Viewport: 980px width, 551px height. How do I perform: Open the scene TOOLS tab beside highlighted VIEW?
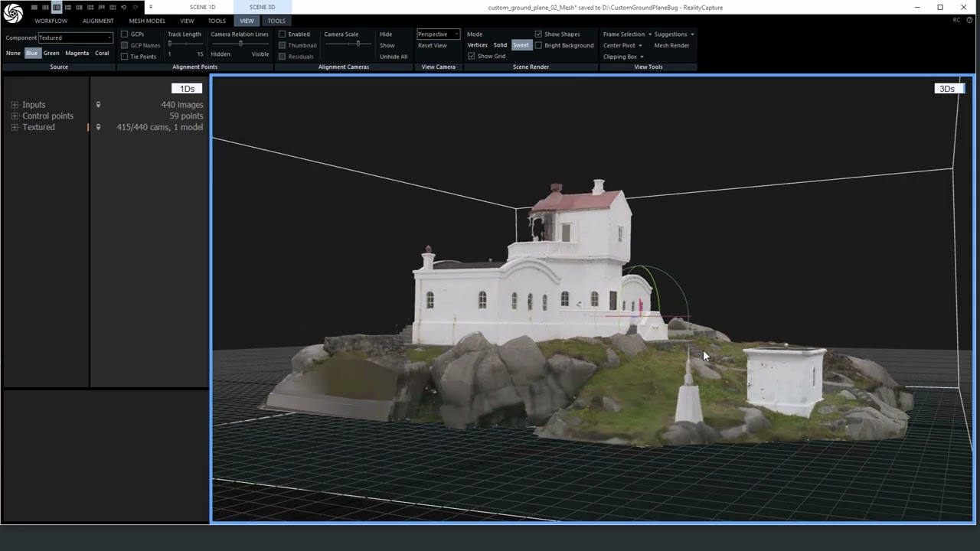[276, 21]
